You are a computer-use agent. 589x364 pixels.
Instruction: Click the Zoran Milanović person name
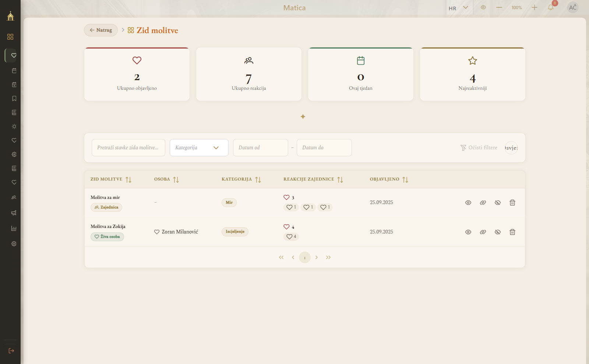[180, 232]
